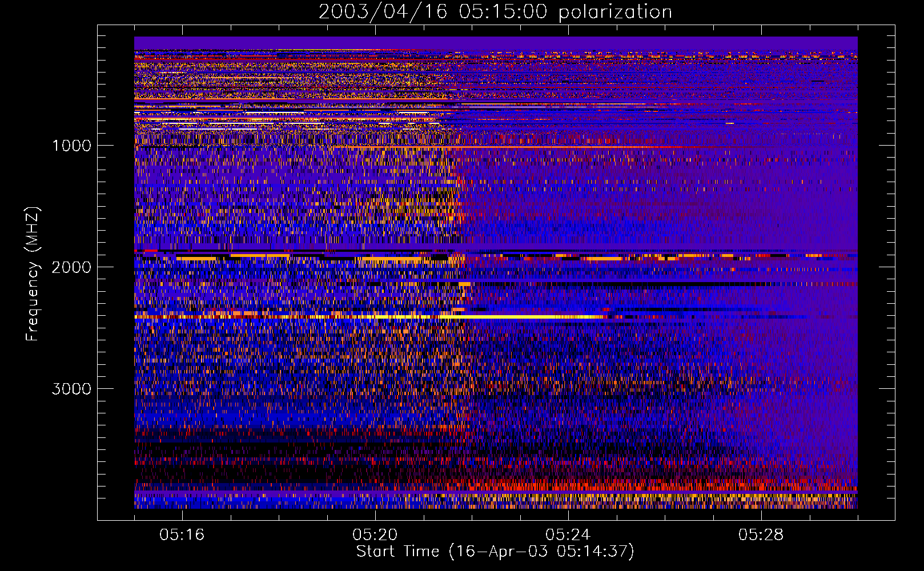This screenshot has height=571, width=924.
Task: Click the '05:24' time tick label
Action: coord(568,535)
